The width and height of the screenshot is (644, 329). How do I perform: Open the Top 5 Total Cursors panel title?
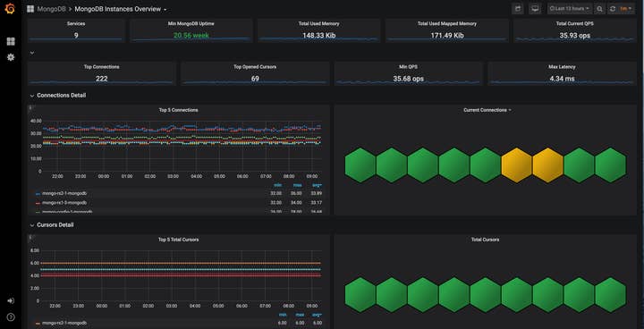[178, 240]
